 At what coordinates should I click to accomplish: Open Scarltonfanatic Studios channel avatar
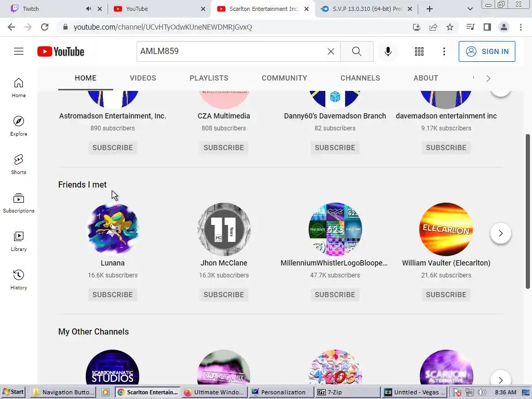click(x=113, y=367)
